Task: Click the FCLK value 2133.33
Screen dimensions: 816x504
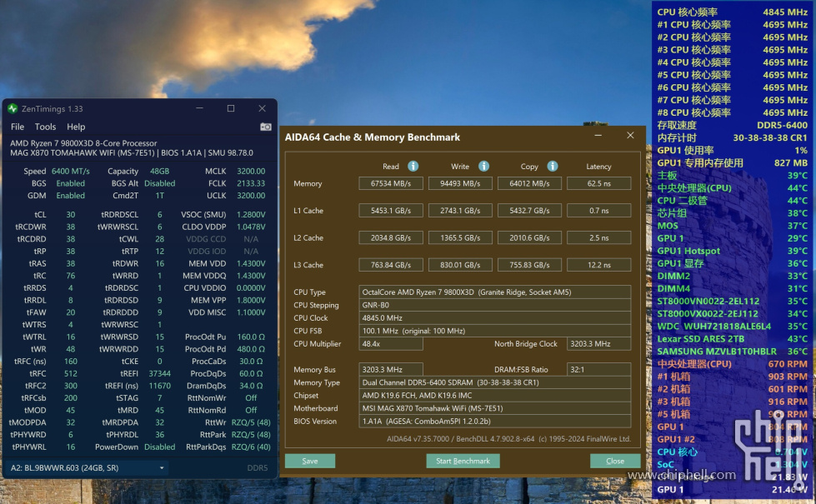Action: coord(251,183)
